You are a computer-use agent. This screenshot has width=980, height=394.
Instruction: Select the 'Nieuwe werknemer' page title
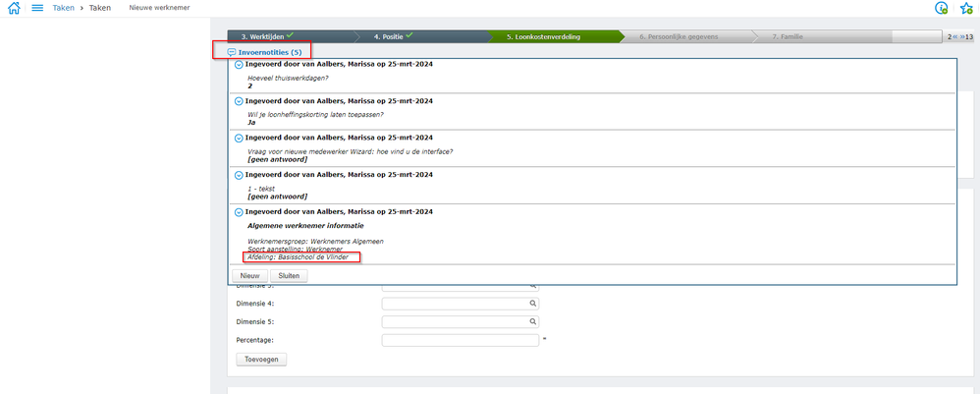[159, 8]
